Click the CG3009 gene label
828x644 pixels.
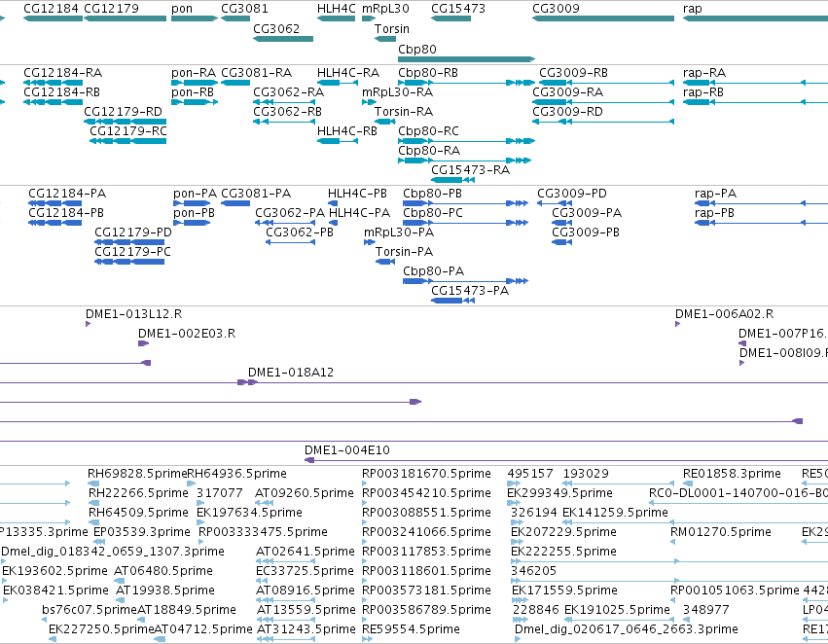pyautogui.click(x=556, y=9)
